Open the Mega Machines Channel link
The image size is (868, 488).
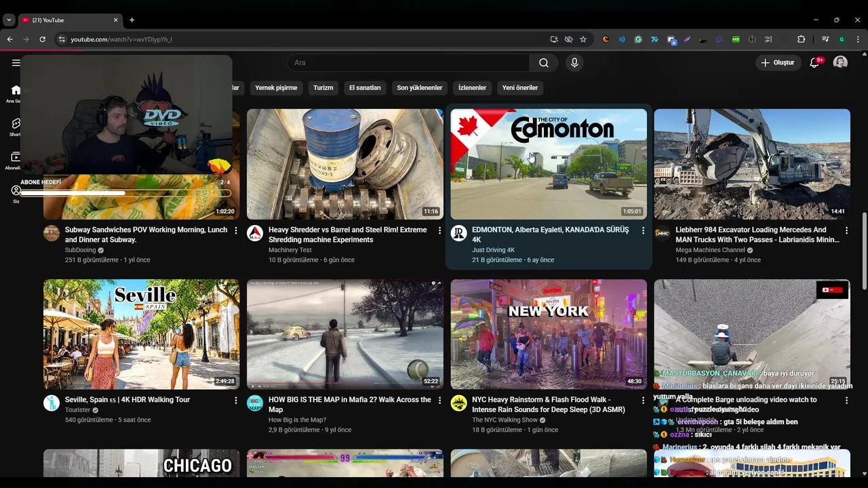710,250
